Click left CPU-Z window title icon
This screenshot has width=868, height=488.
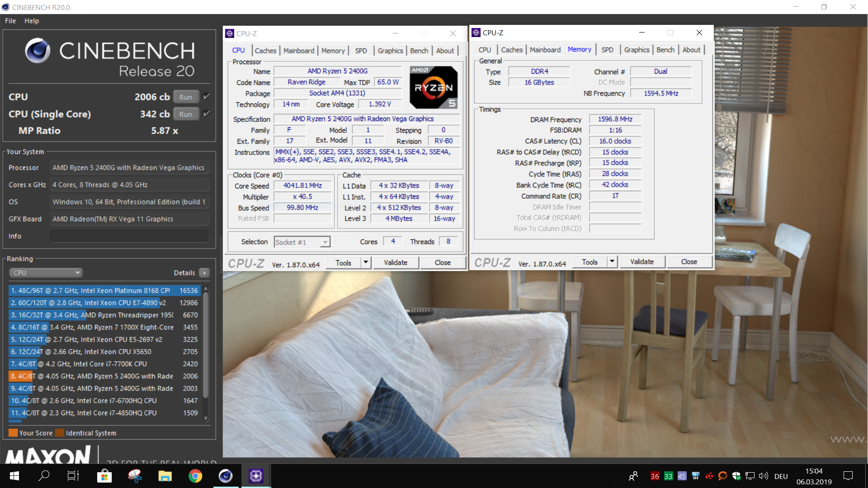230,33
